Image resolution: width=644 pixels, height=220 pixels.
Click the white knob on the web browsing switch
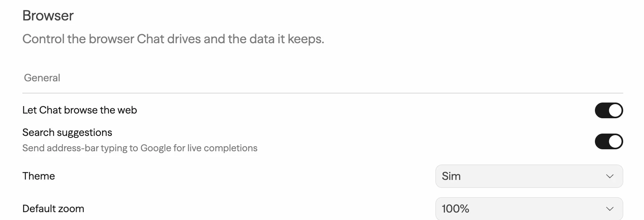pos(615,110)
